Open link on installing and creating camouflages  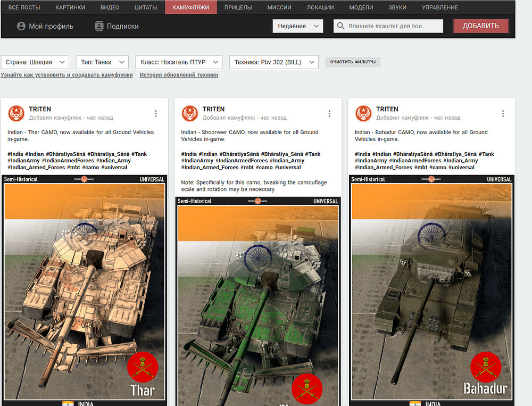(x=67, y=74)
